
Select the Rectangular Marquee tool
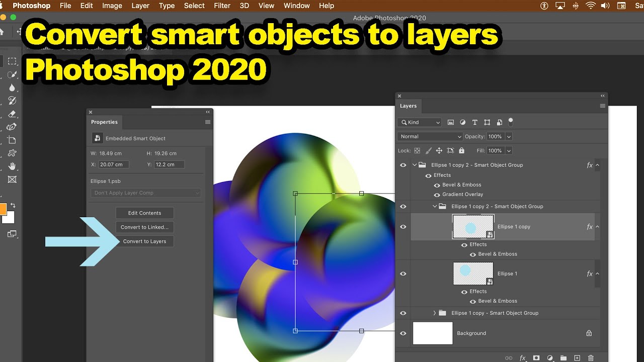(12, 61)
